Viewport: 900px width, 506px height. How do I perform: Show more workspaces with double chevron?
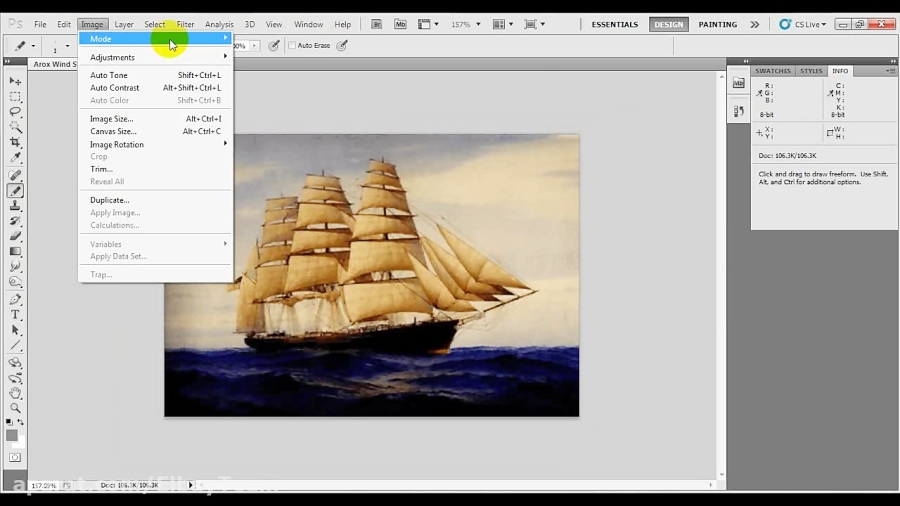[754, 24]
